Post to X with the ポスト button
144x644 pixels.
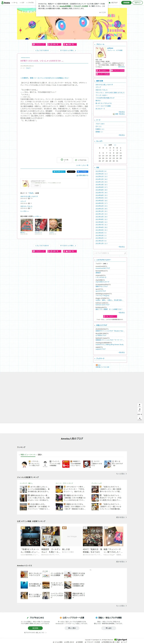(71, 172)
